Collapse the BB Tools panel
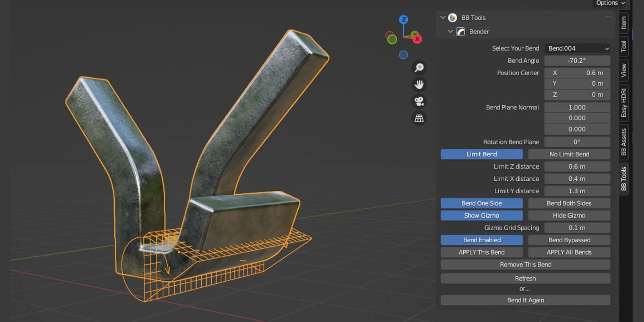This screenshot has height=322, width=644. [442, 18]
